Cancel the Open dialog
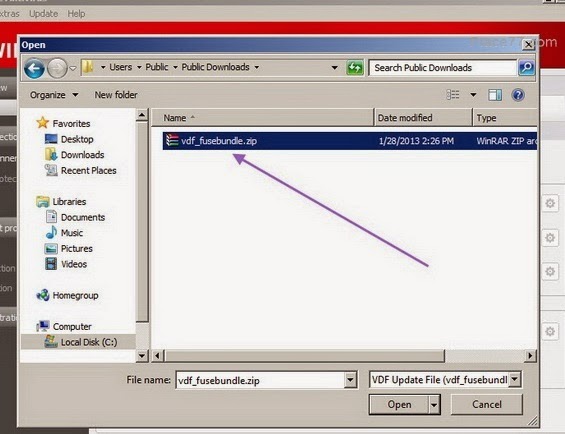Viewport: 565px width, 434px height. [486, 404]
